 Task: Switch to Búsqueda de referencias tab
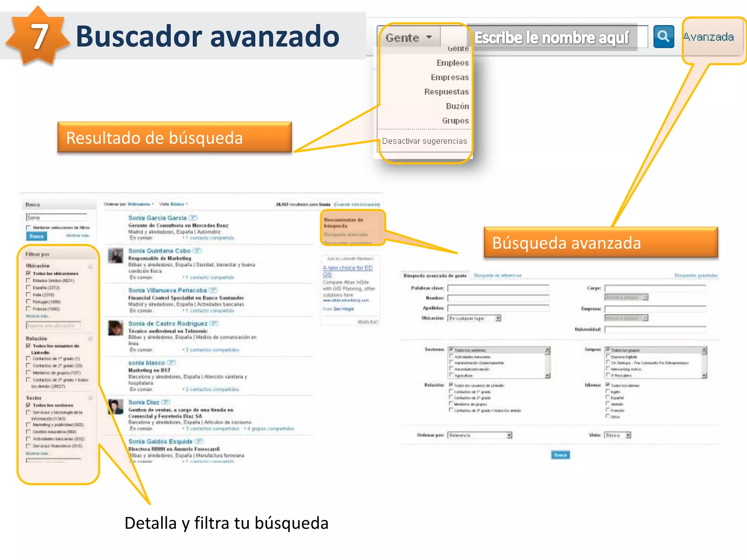click(x=498, y=276)
